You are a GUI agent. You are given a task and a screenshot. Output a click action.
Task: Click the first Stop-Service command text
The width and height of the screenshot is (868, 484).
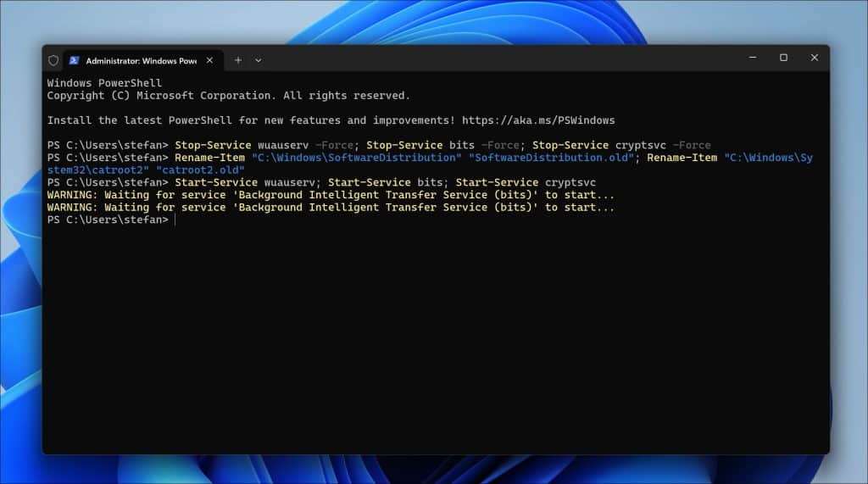pos(213,145)
